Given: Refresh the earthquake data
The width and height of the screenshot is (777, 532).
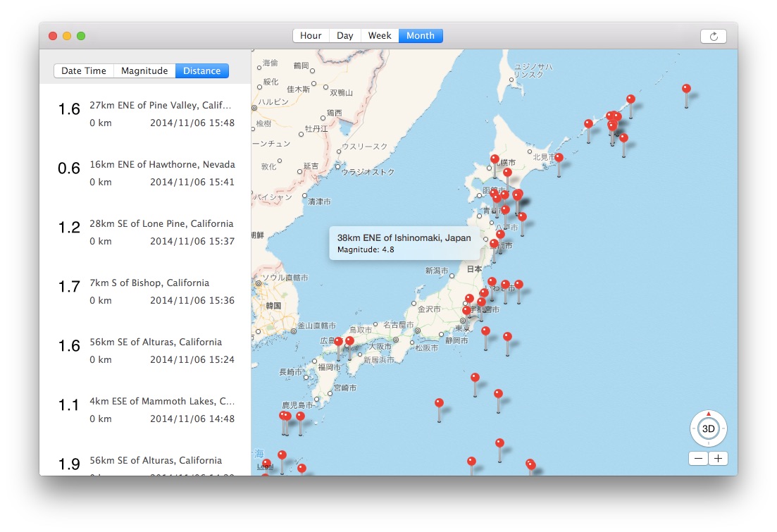Looking at the screenshot, I should [x=713, y=36].
